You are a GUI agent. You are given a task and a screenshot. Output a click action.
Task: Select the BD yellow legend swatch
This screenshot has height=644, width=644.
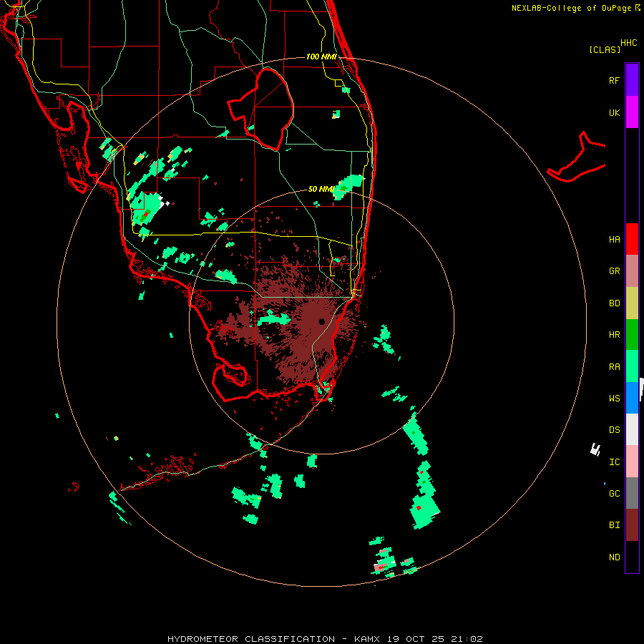tap(632, 303)
